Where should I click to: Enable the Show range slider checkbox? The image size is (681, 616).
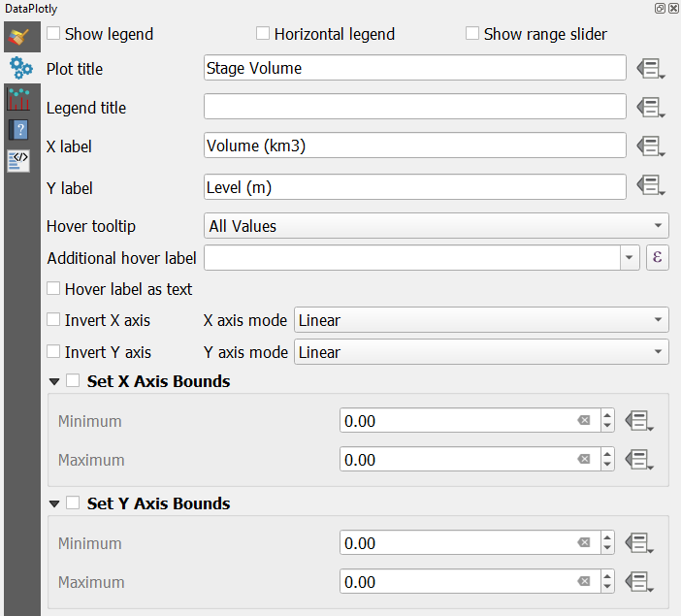pyautogui.click(x=472, y=34)
